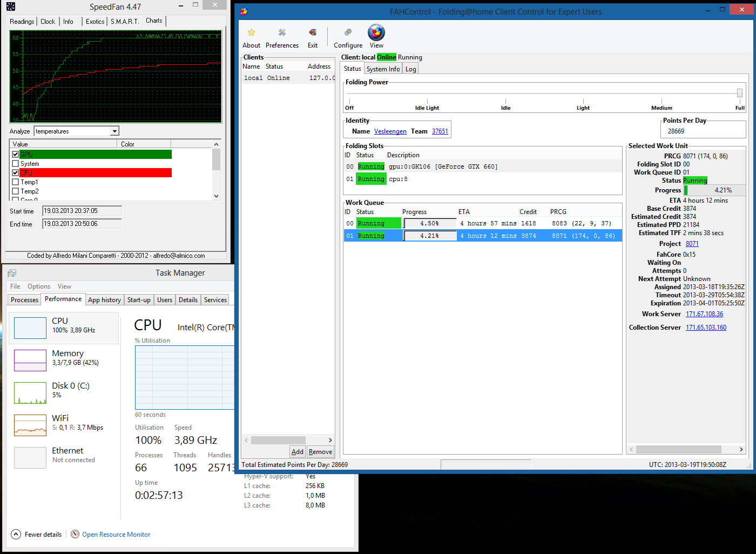Select the CPU graph thumbnail in Task Manager
Screen dimensions: 756x554
[30, 328]
